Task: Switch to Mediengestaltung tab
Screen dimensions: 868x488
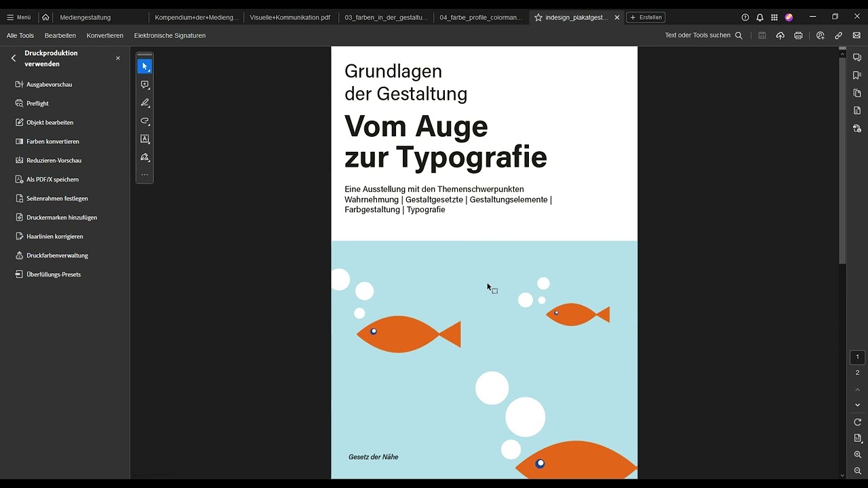Action: tap(85, 18)
